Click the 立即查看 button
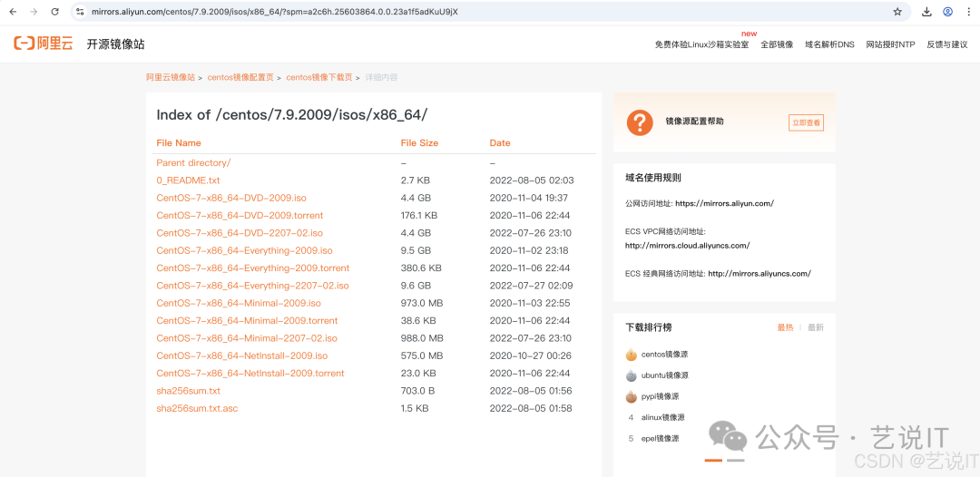 point(806,122)
